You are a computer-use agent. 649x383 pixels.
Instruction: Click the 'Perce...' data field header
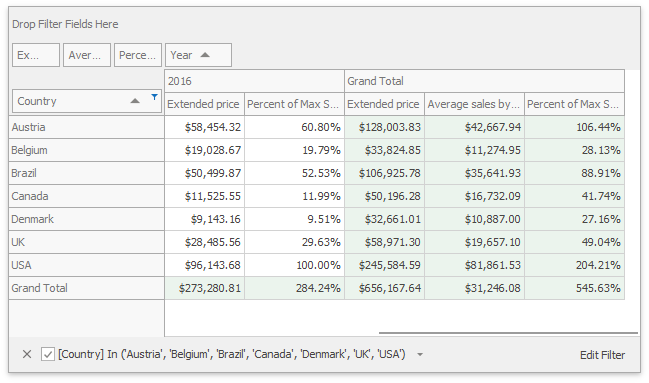coord(138,55)
